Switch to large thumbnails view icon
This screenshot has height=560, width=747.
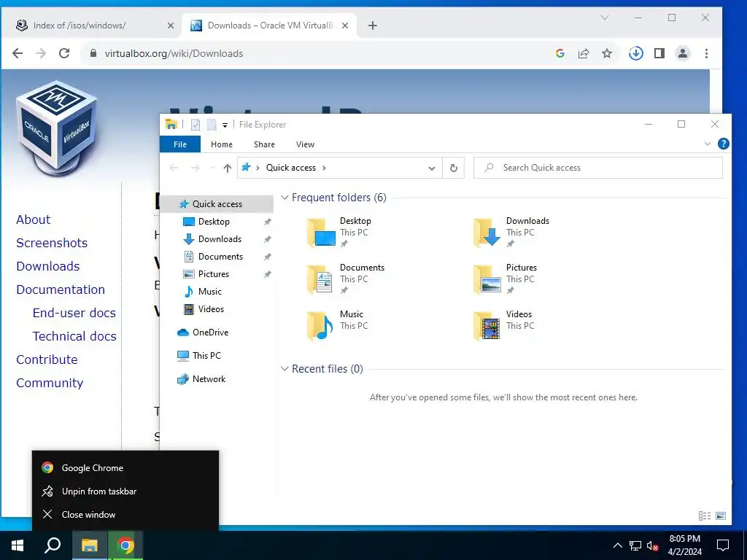click(721, 516)
